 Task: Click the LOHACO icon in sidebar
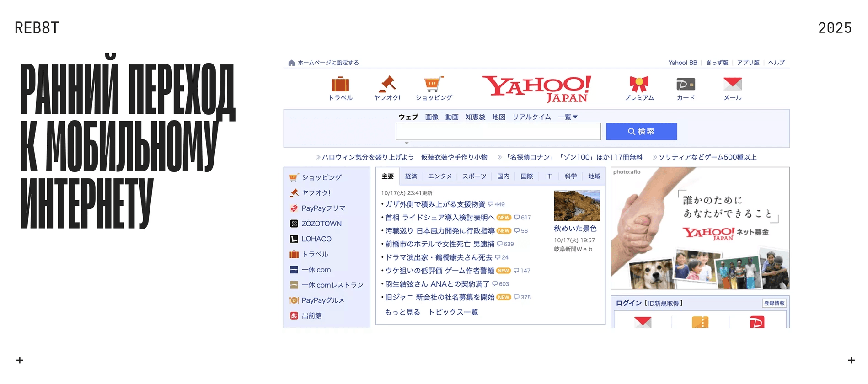coord(294,239)
